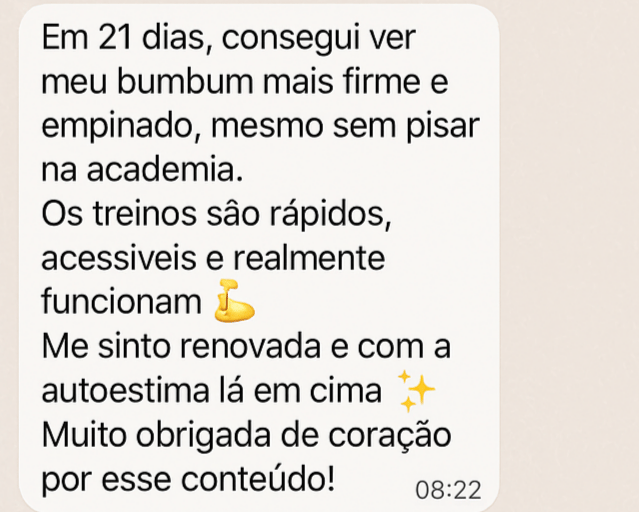Click the text 'por esse conteúdo!'
Screen dimensions: 639x512
coord(188,479)
